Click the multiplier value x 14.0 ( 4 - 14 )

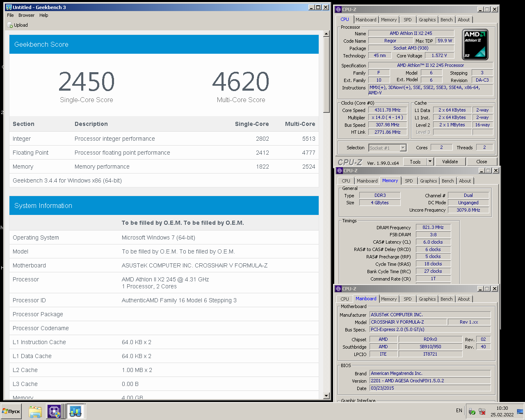coord(387,117)
